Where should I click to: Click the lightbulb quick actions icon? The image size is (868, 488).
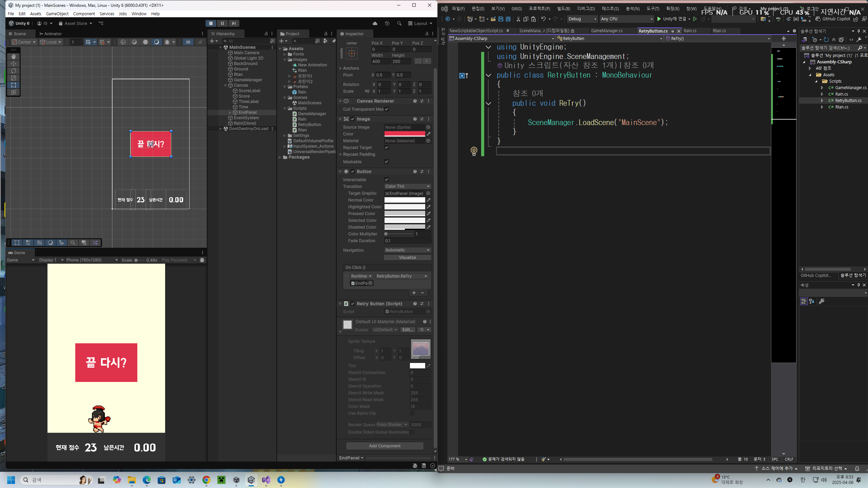pyautogui.click(x=474, y=151)
